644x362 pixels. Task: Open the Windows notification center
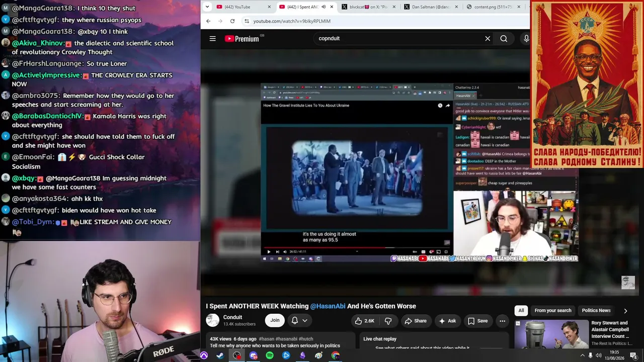(x=633, y=355)
